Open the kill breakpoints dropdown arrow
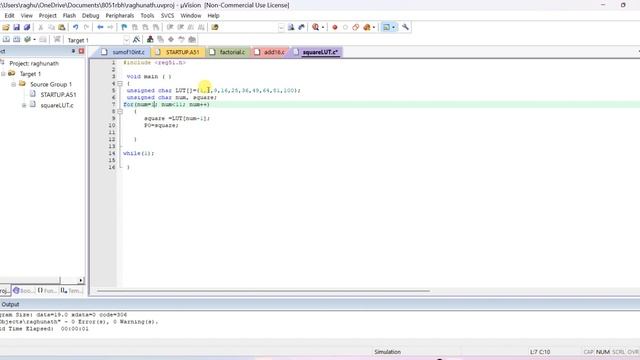Viewport: 640px width, 360px height. pos(374,27)
